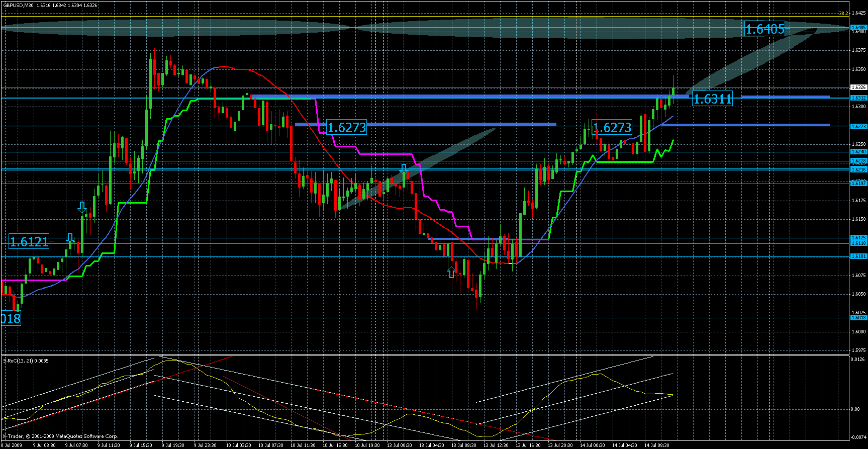
Task: Click the 1.6405 chart text label
Action: 764,29
